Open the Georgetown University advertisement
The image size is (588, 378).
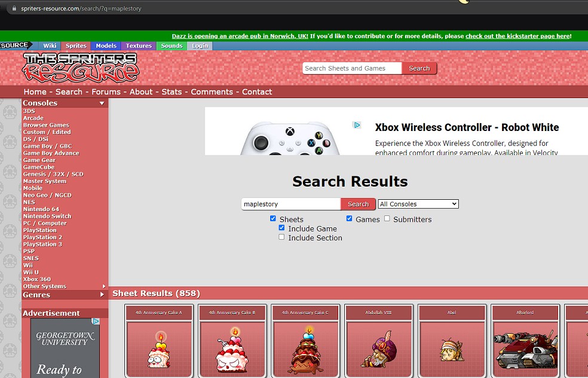[x=65, y=348]
